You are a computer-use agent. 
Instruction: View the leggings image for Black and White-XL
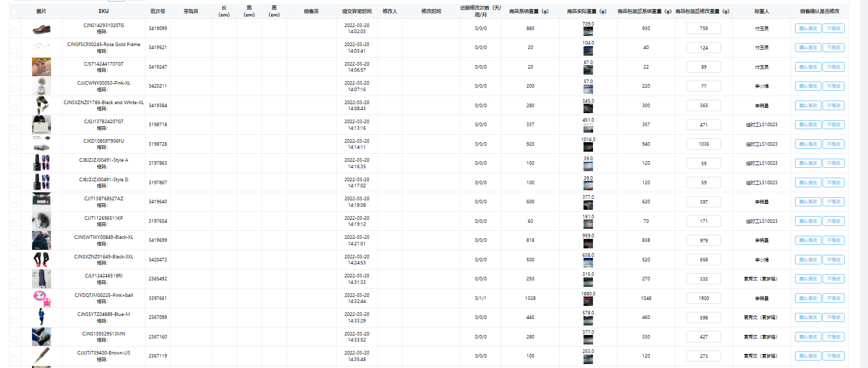pyautogui.click(x=41, y=106)
